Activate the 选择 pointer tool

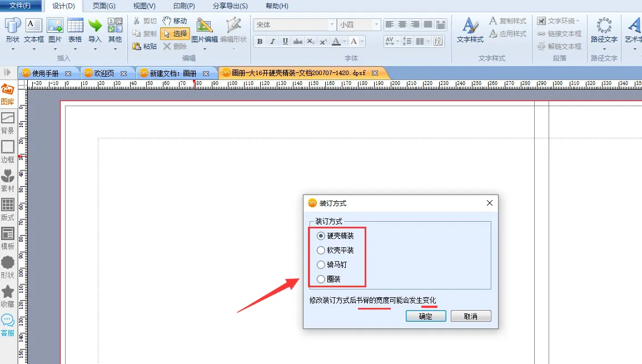pos(175,33)
